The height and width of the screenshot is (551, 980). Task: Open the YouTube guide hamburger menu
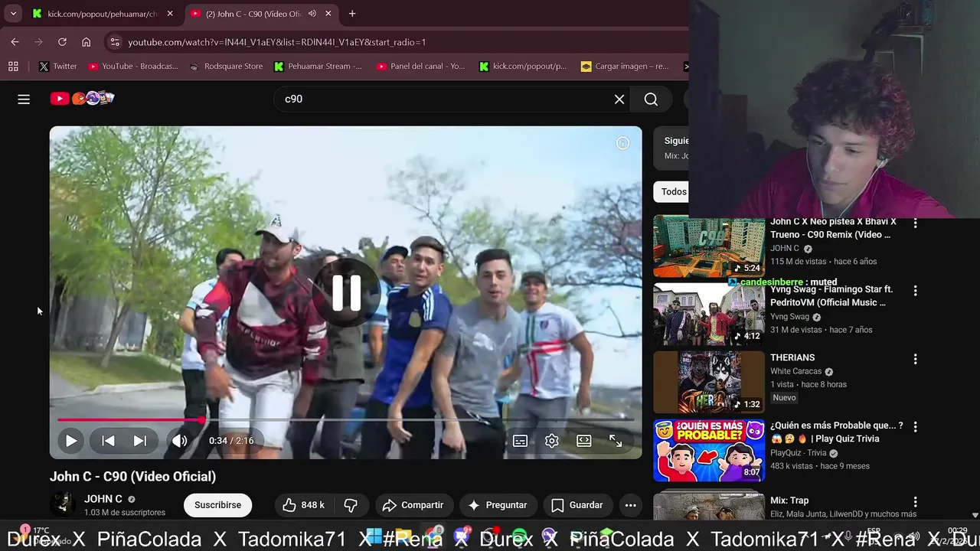point(24,99)
